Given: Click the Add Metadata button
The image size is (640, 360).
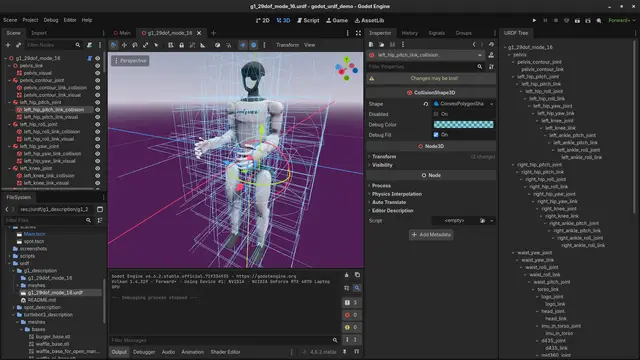Looking at the screenshot, I should click(x=431, y=235).
